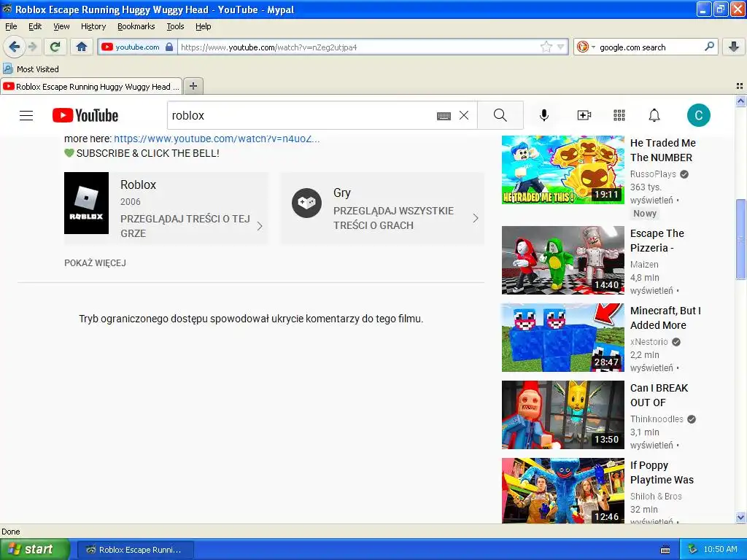This screenshot has width=747, height=560.
Task: Open He Traded Me video thumbnail
Action: (562, 169)
